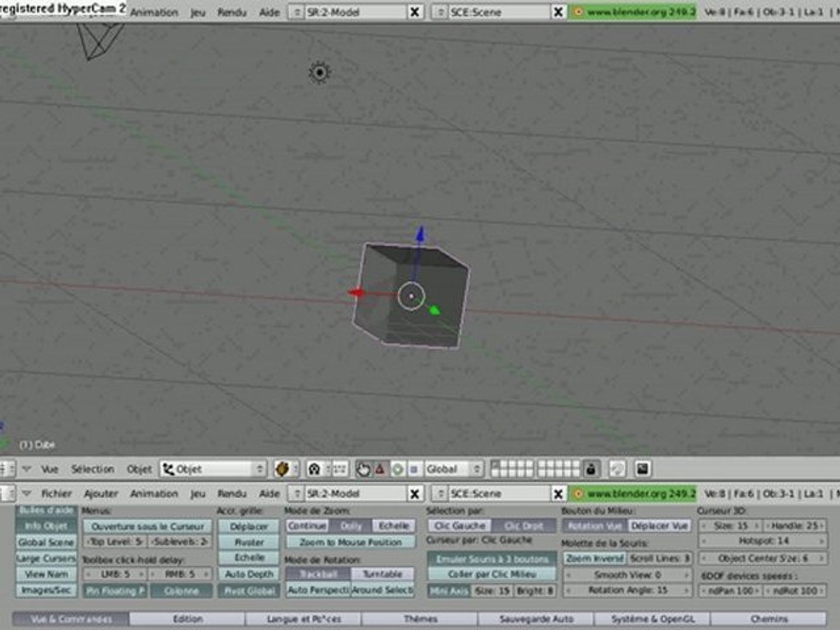Switch to the Sauvegarde Auto tab
Screen dimensions: 840x630
click(x=536, y=619)
